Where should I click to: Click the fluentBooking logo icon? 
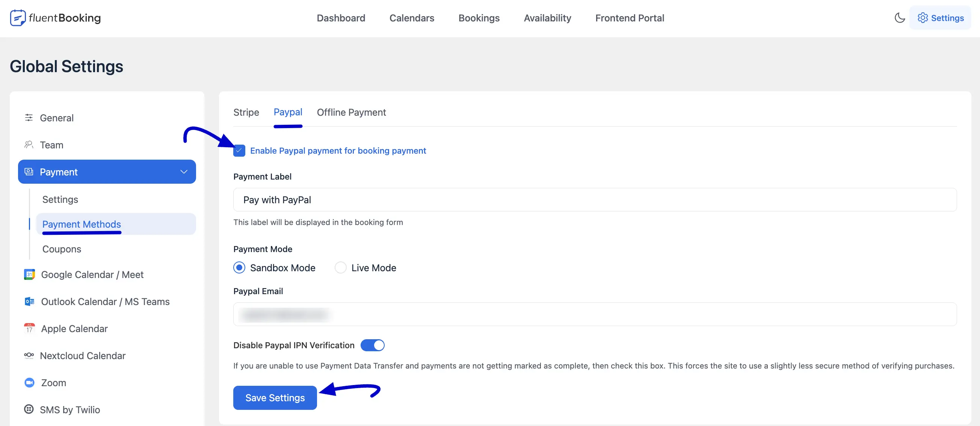[x=18, y=18]
